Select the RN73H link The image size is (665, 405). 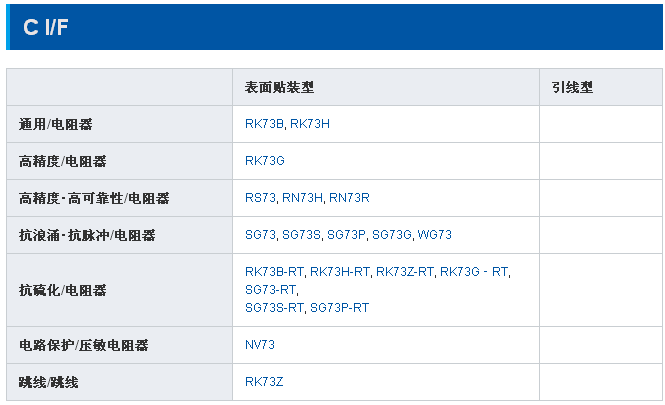point(302,198)
